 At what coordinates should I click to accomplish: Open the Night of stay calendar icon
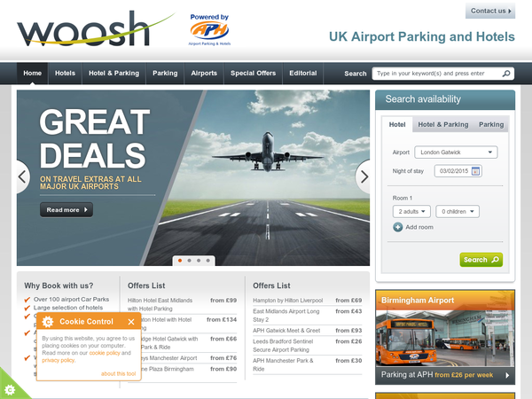[475, 171]
